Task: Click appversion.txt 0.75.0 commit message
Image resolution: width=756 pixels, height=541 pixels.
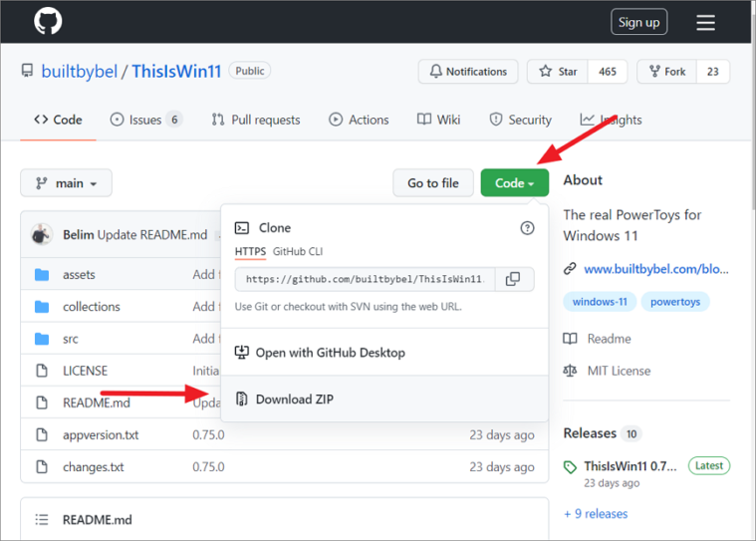Action: tap(209, 435)
